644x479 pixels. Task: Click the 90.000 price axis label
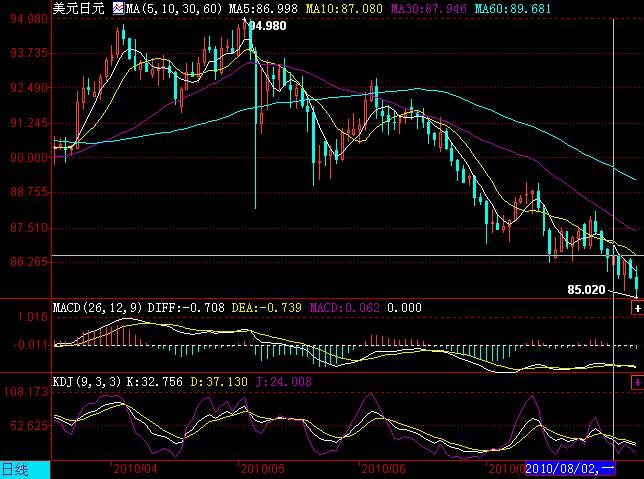(x=29, y=157)
